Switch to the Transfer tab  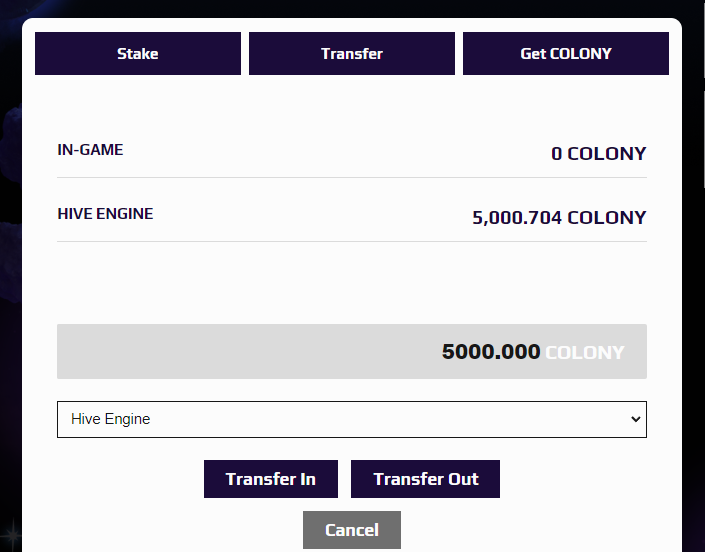pos(352,54)
